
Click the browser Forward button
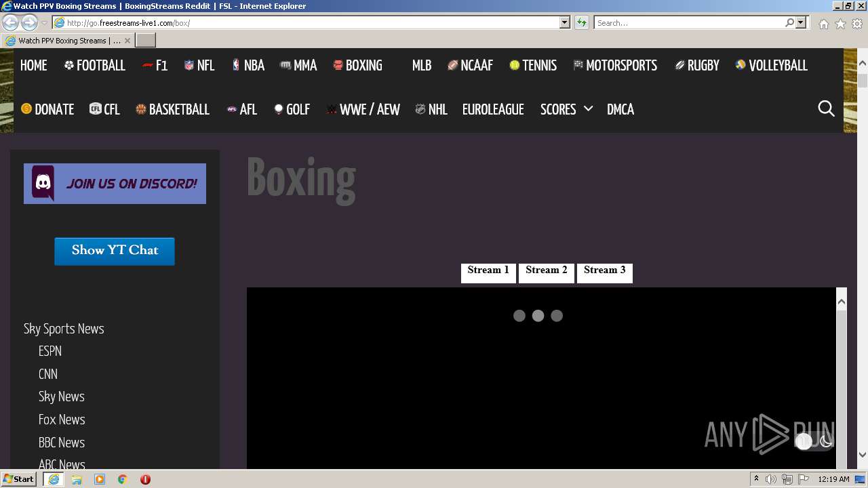[x=29, y=22]
